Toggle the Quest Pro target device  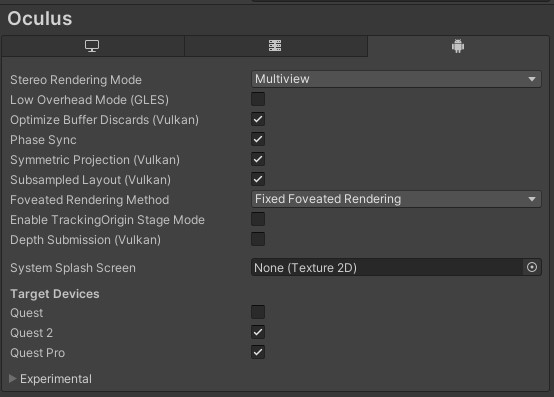tap(258, 352)
